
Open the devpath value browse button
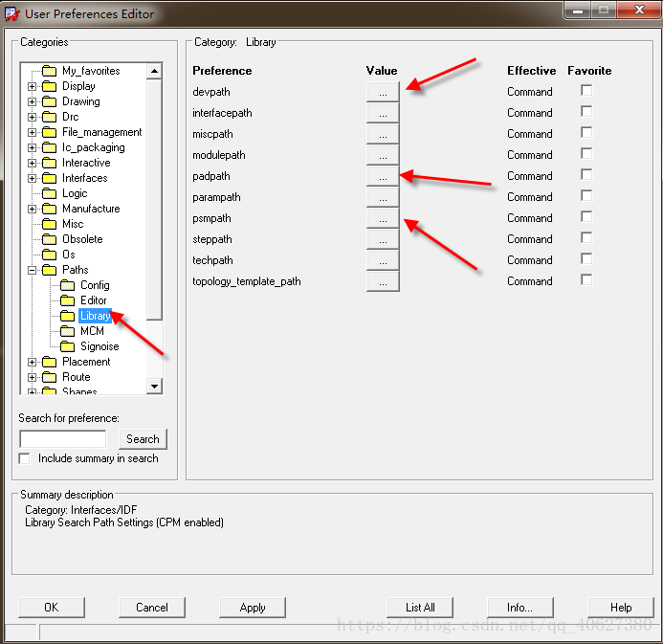pos(382,92)
